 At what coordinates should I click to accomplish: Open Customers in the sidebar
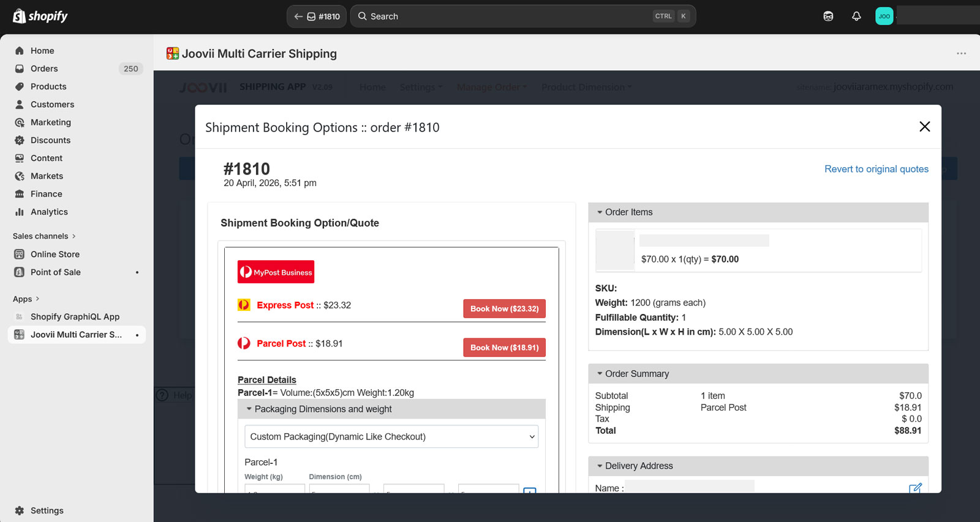pos(52,105)
